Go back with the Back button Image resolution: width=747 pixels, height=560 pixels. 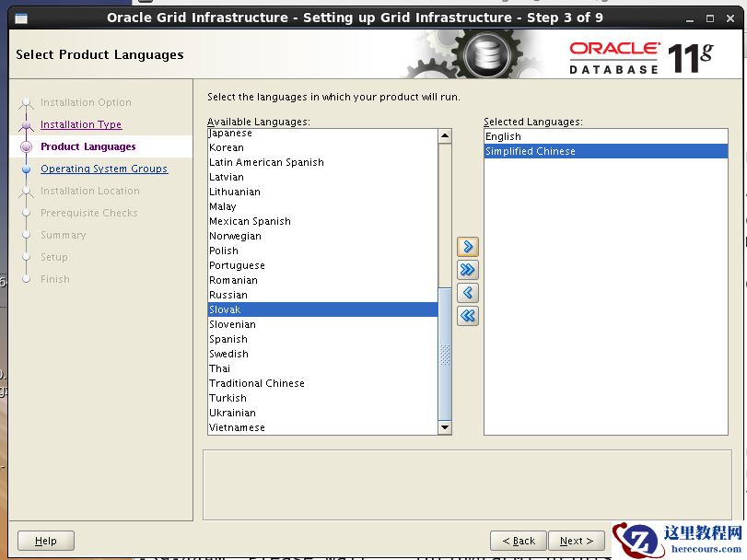coord(519,541)
